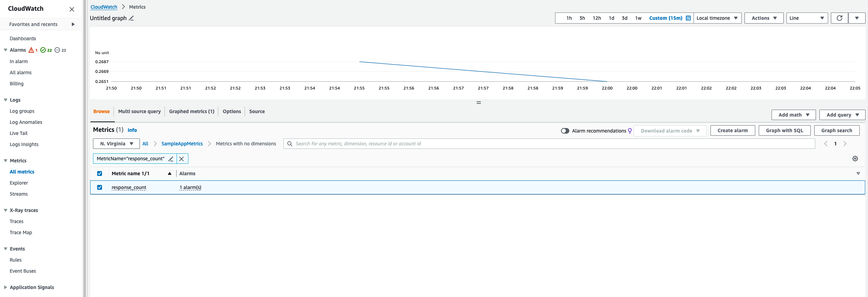The image size is (868, 297).
Task: Open Live Tail in sidebar
Action: pos(18,133)
